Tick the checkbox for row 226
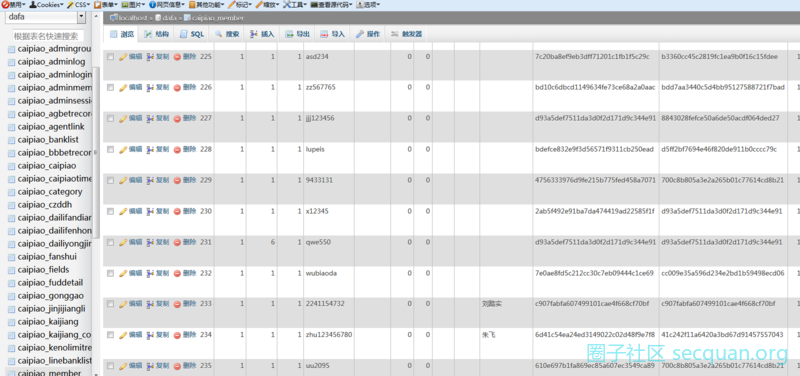Screen dimensions: 800x376 coord(110,88)
